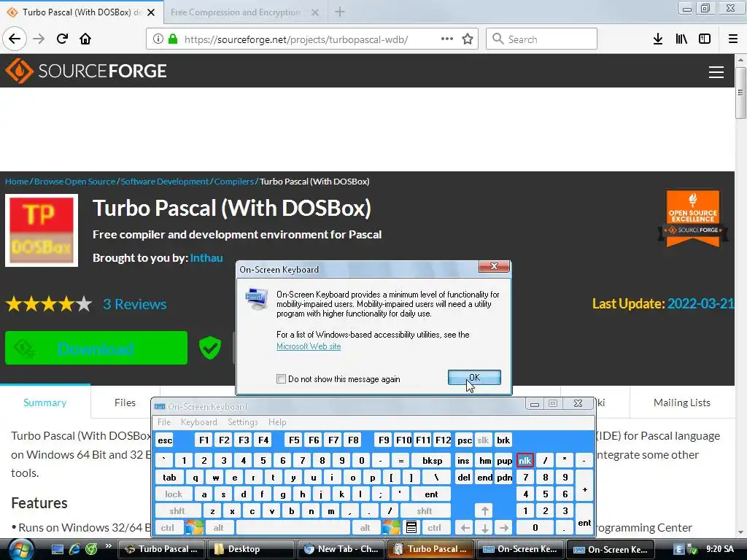Open the Downloads arrow in browser toolbar
747x560 pixels.
click(x=658, y=39)
